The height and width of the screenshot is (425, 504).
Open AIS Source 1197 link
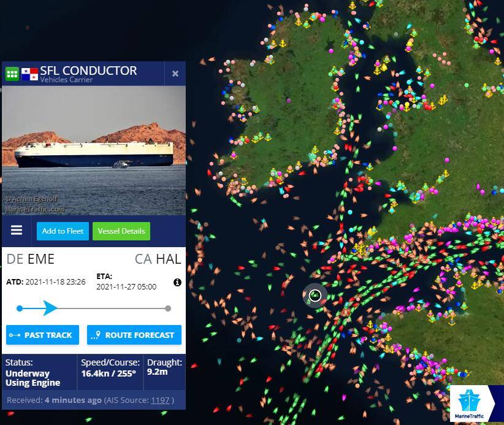coord(160,400)
